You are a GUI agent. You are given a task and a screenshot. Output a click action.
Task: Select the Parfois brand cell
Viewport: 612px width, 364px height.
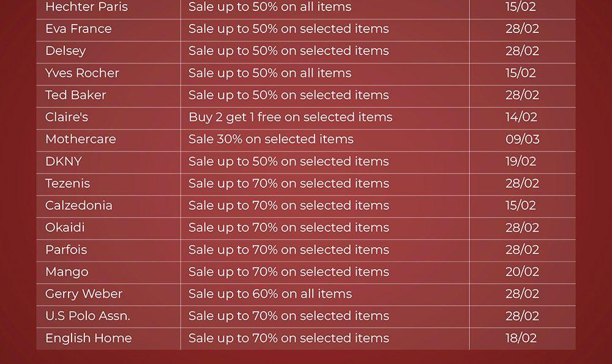click(x=66, y=250)
